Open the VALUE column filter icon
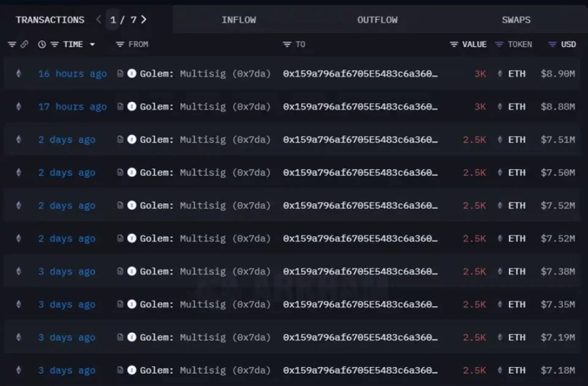 pyautogui.click(x=454, y=44)
